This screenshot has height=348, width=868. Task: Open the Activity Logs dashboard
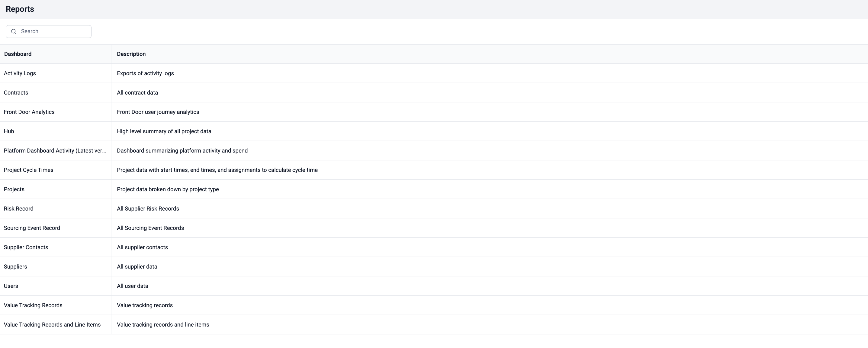point(20,73)
